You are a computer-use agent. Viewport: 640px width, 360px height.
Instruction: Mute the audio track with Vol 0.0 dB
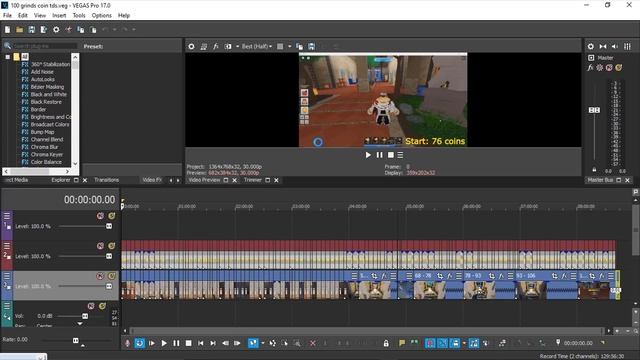tap(91, 306)
